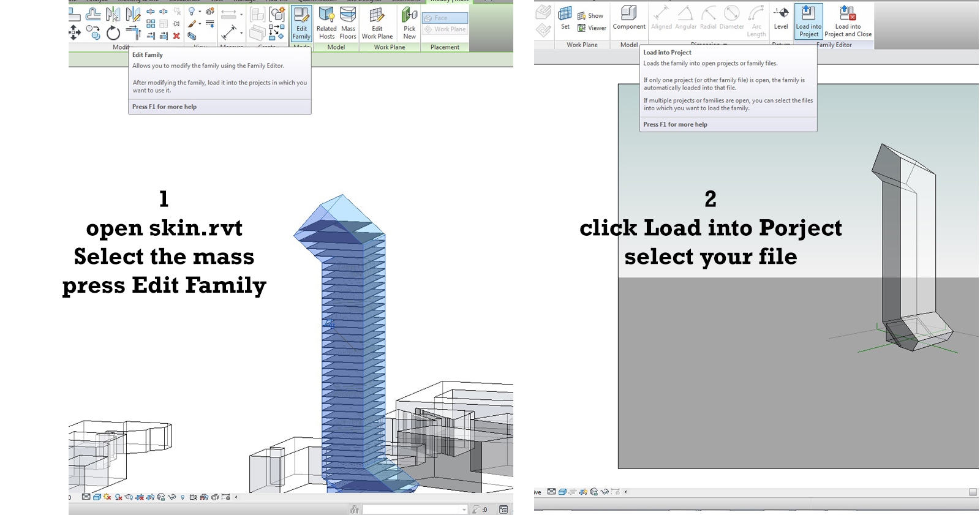Click the Model panel label in left ribbon
This screenshot has width=980, height=515.
click(336, 47)
